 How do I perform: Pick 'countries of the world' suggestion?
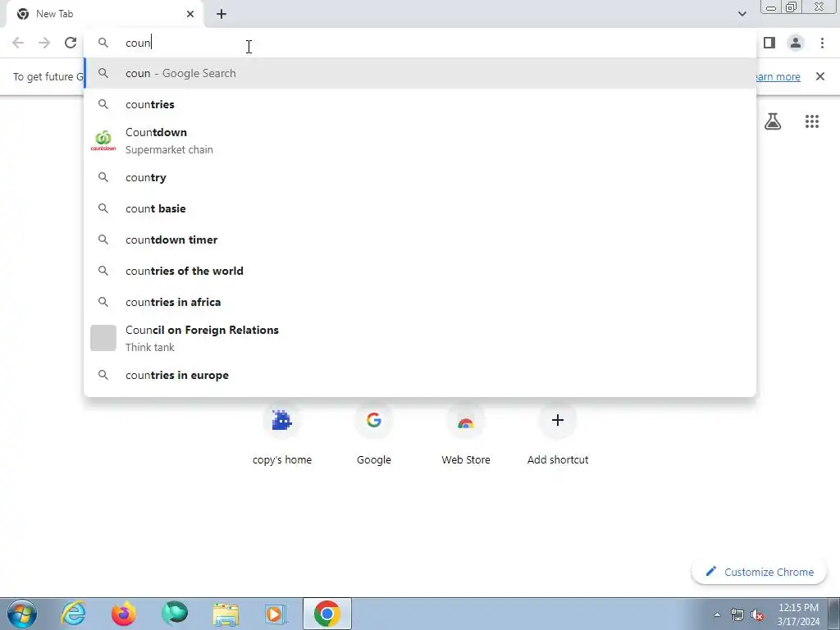click(x=420, y=271)
